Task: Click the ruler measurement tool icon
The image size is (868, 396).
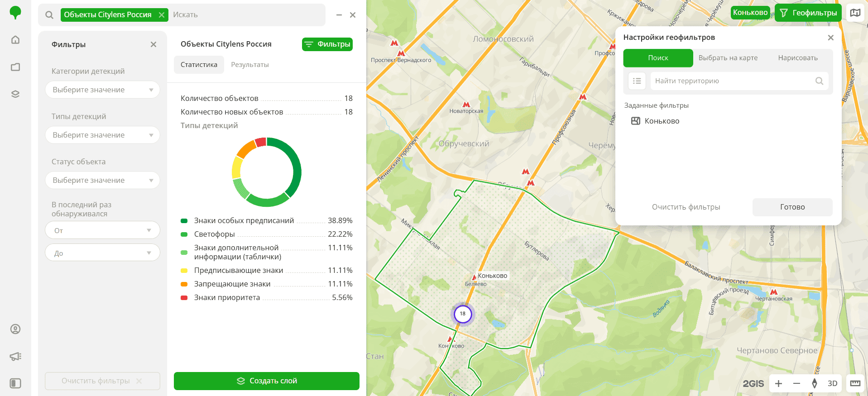Action: 855,383
